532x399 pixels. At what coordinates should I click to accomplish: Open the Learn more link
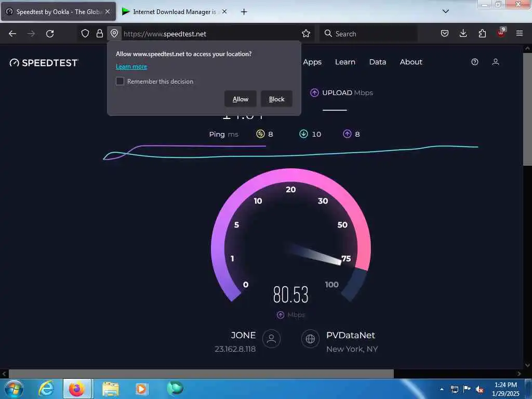pos(131,66)
